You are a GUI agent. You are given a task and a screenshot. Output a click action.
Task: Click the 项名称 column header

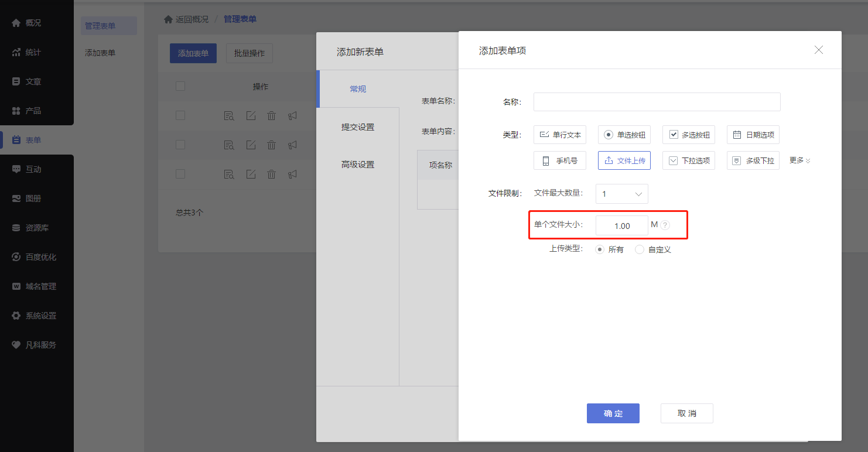point(440,165)
